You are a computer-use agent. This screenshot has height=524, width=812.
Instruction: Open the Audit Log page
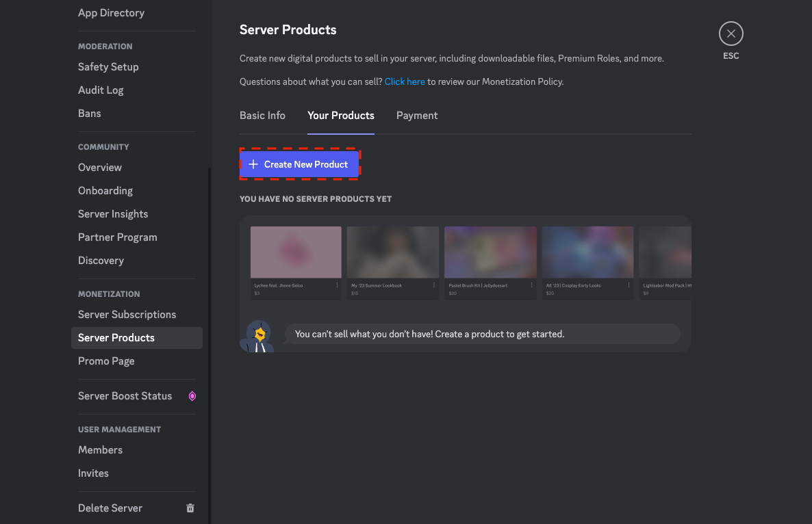coord(101,90)
